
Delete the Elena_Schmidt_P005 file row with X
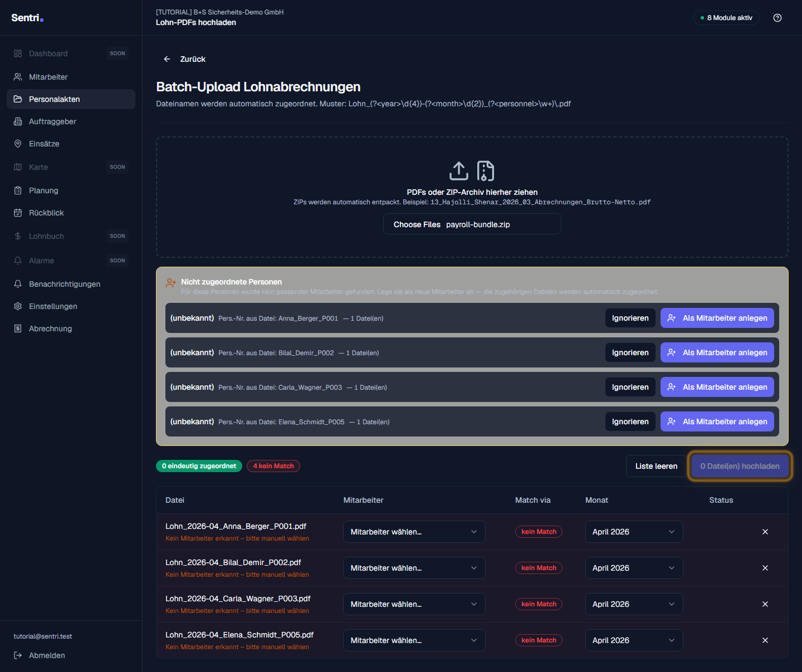(765, 640)
